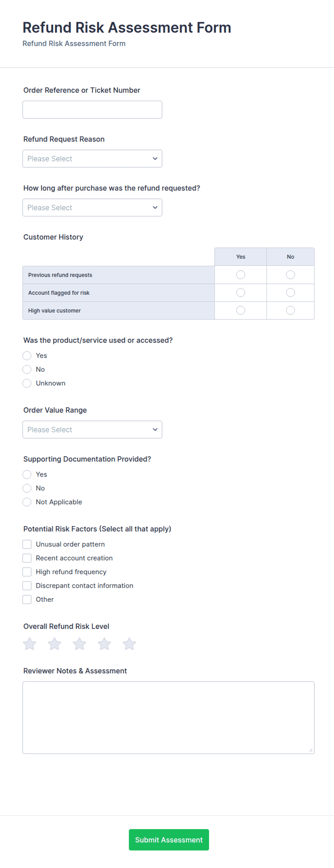Viewport: 334px width, 868px height.
Task: Check Discrepant contact information
Action: click(x=27, y=586)
